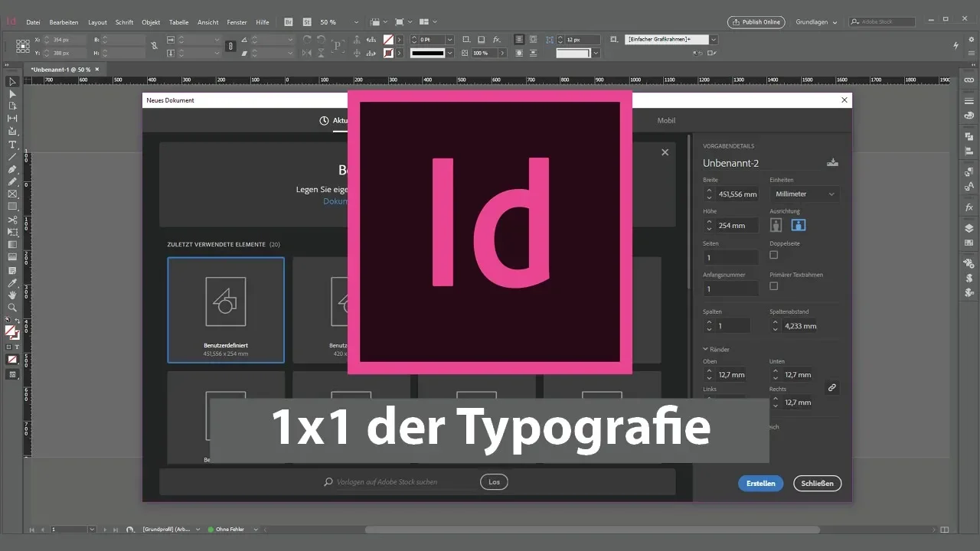This screenshot has height=551, width=980.
Task: Select the Line tool
Action: (12, 157)
